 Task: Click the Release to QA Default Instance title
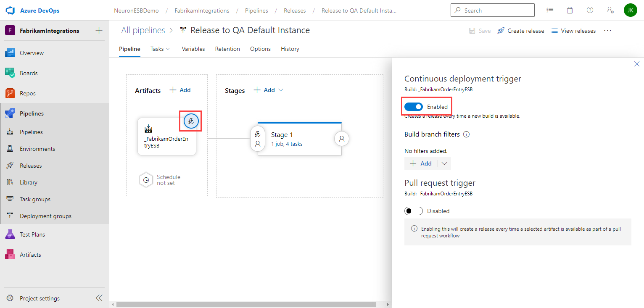coord(250,30)
